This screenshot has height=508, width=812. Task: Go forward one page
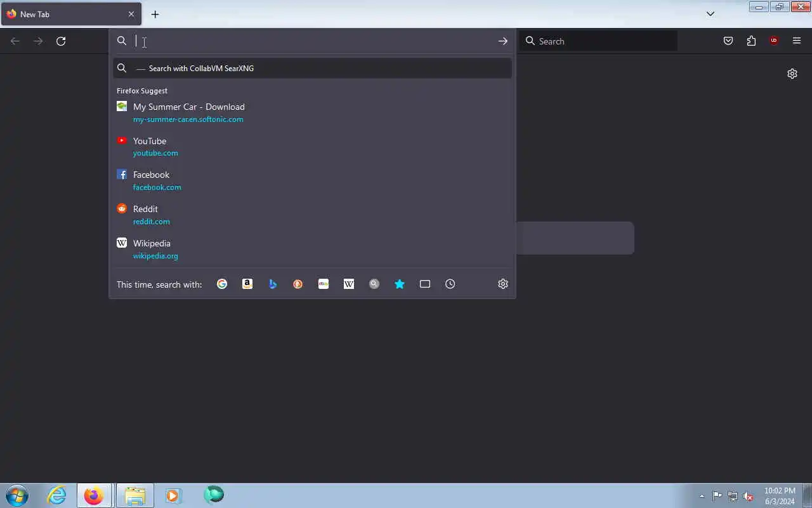[x=38, y=41]
